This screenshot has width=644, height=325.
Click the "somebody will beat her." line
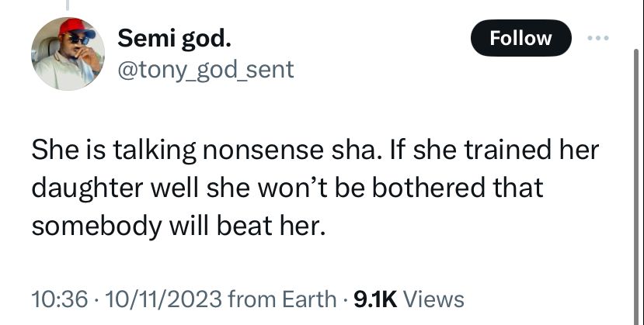click(x=178, y=226)
